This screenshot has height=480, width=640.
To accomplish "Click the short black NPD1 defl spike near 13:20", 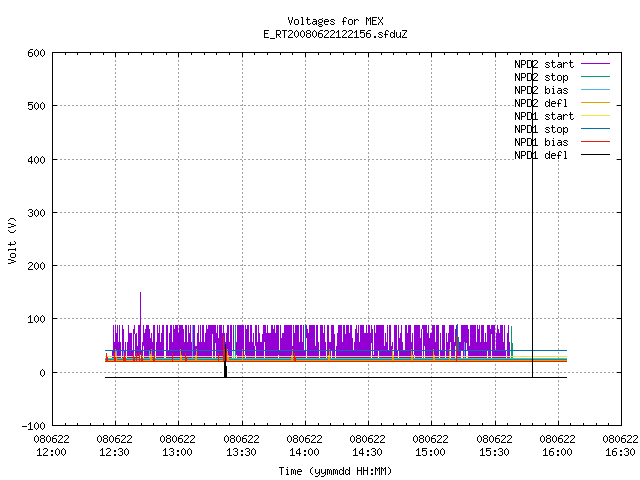I will tap(225, 361).
